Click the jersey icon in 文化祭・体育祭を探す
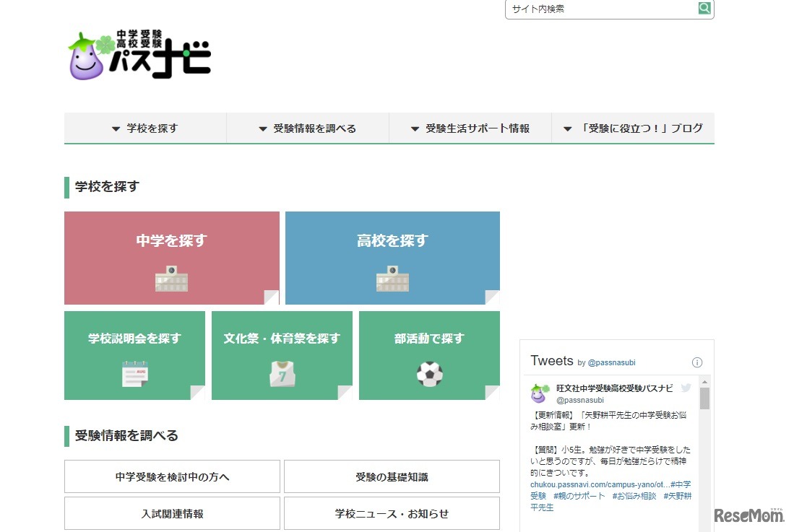The width and height of the screenshot is (794, 532). coord(282,374)
